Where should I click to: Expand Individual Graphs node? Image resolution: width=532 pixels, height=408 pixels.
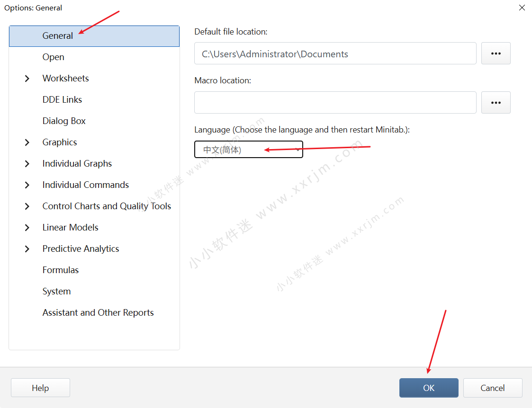(x=27, y=164)
